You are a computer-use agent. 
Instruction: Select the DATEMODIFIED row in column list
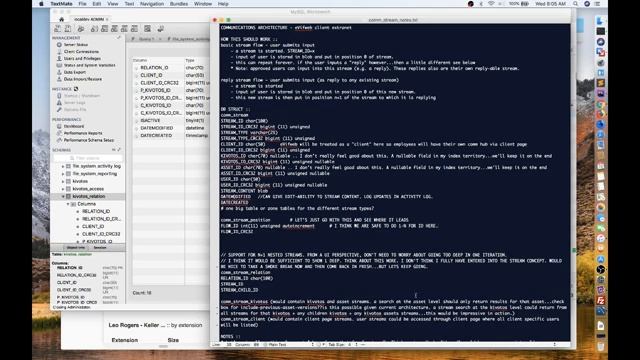coord(171,128)
